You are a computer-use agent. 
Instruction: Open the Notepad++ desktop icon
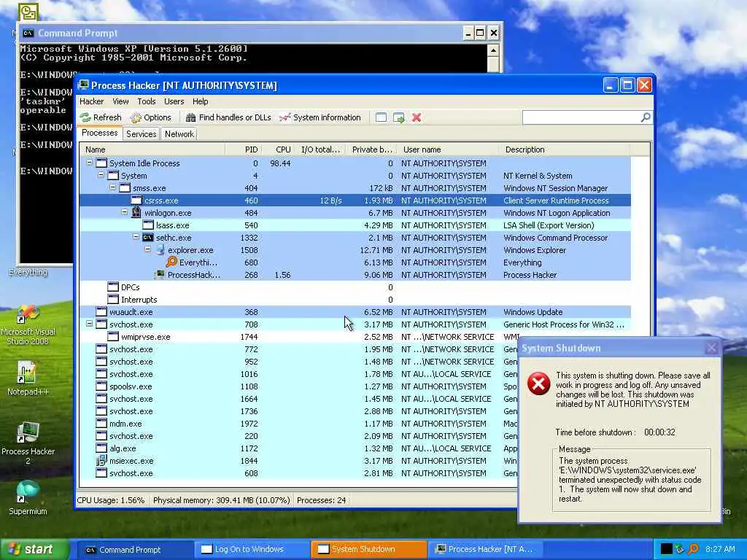pos(28,378)
